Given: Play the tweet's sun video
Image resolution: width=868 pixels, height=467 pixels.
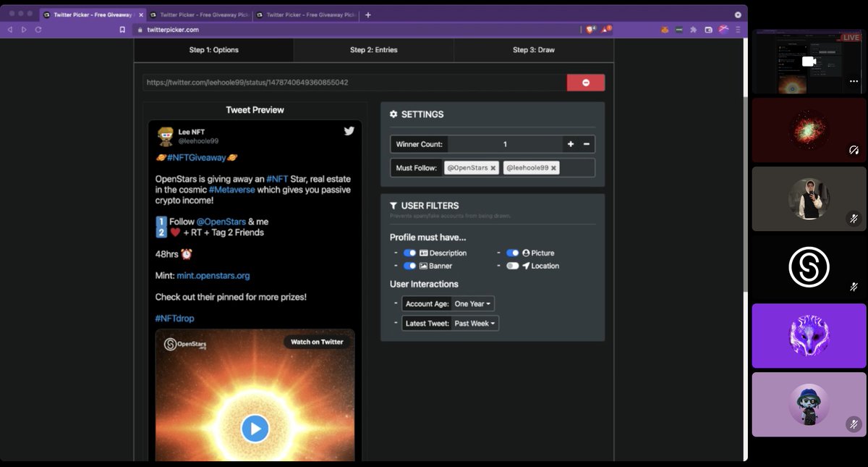Looking at the screenshot, I should (255, 428).
